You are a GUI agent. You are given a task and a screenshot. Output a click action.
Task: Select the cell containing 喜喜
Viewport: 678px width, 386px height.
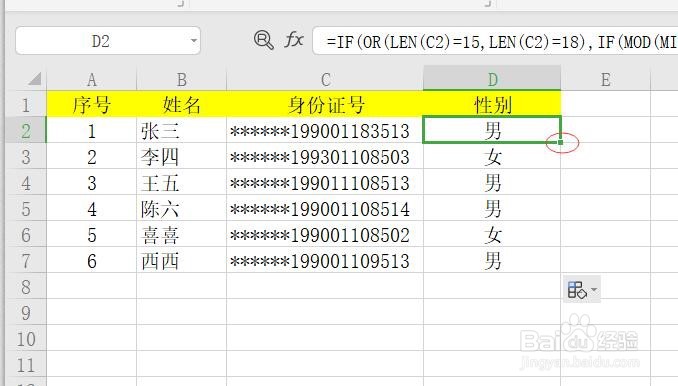click(x=182, y=234)
